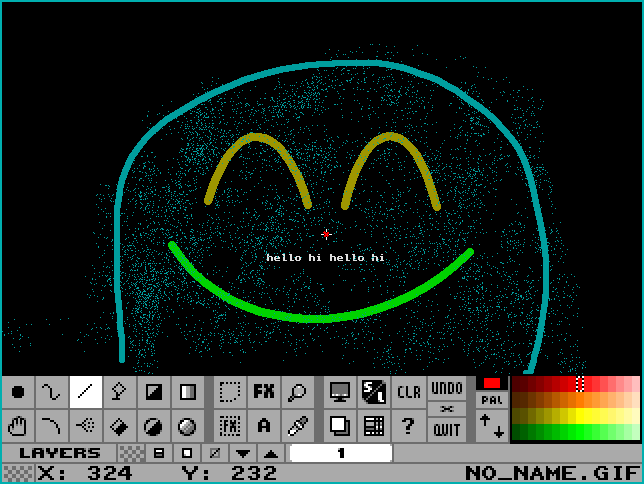Activate the magnifier zoom tool
The image size is (644, 484).
click(297, 392)
